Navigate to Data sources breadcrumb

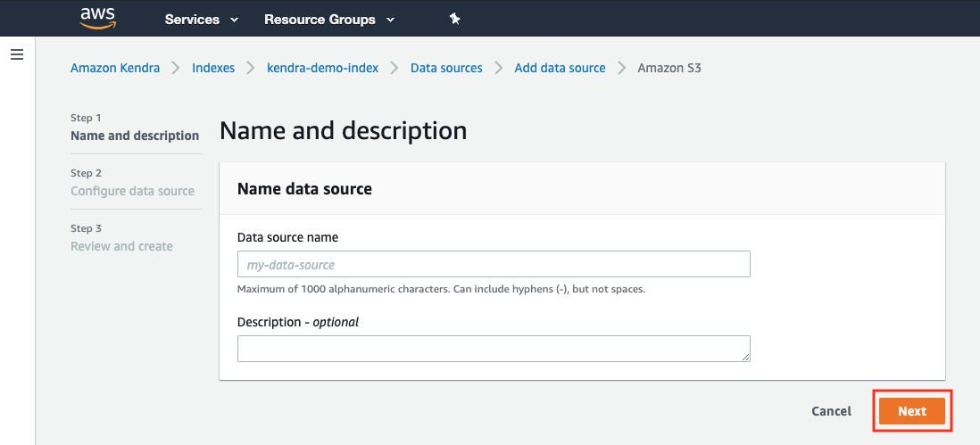click(446, 68)
